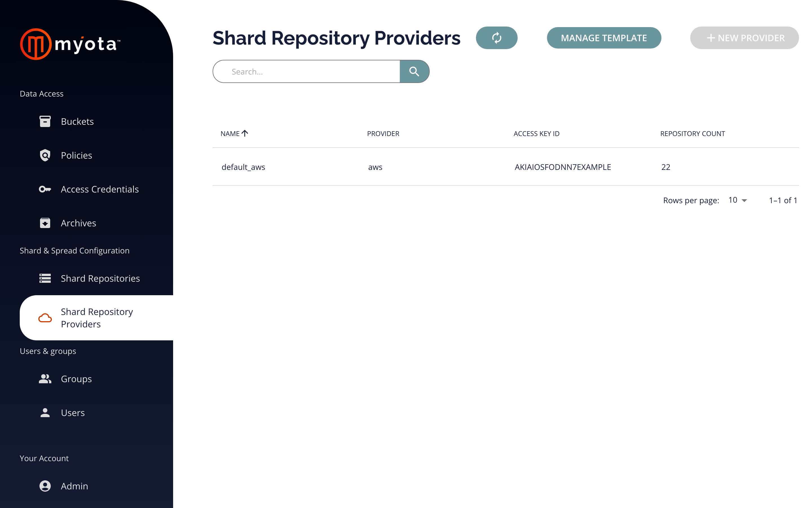Click the Myota logo icon
812x508 pixels.
click(36, 44)
